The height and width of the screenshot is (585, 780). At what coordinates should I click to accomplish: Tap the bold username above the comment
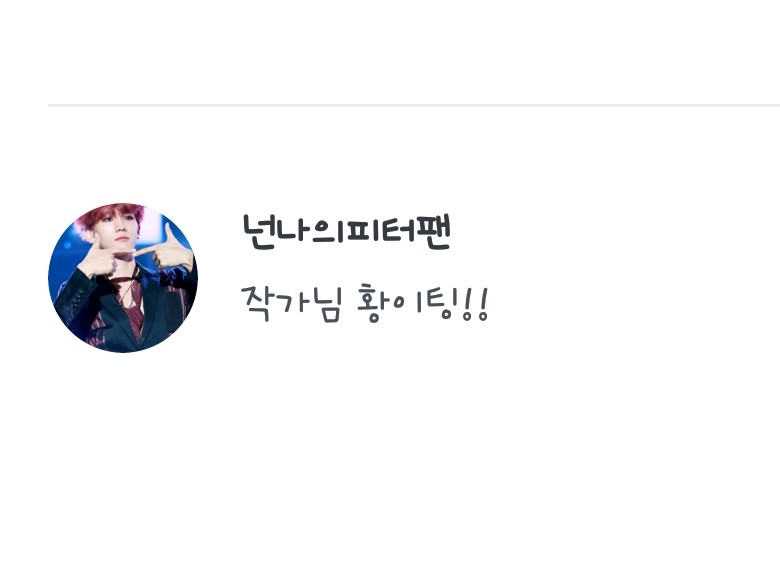tap(347, 231)
